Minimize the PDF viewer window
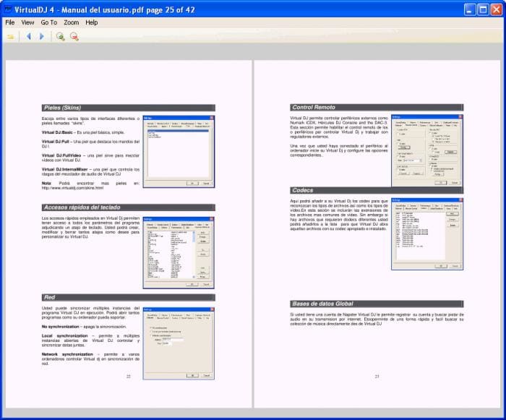Image resolution: width=506 pixels, height=420 pixels. 470,9
